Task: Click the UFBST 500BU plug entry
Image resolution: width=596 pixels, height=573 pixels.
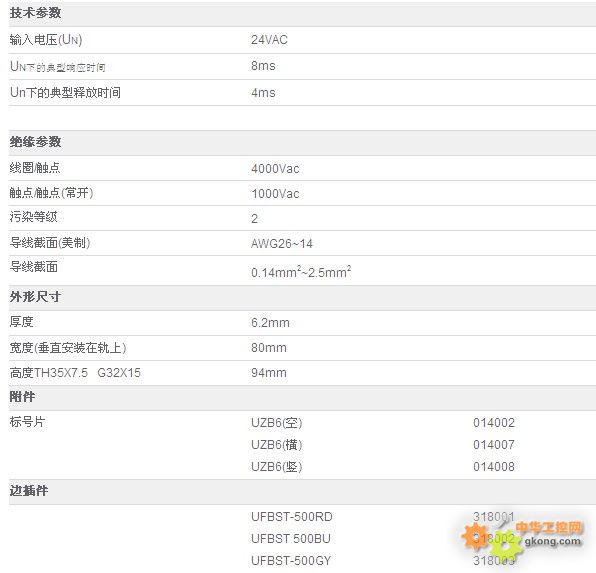Action: 291,539
